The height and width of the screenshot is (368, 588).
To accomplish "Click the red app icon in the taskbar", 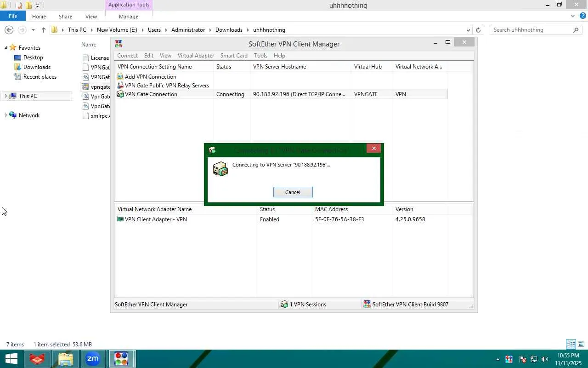I will (x=37, y=359).
